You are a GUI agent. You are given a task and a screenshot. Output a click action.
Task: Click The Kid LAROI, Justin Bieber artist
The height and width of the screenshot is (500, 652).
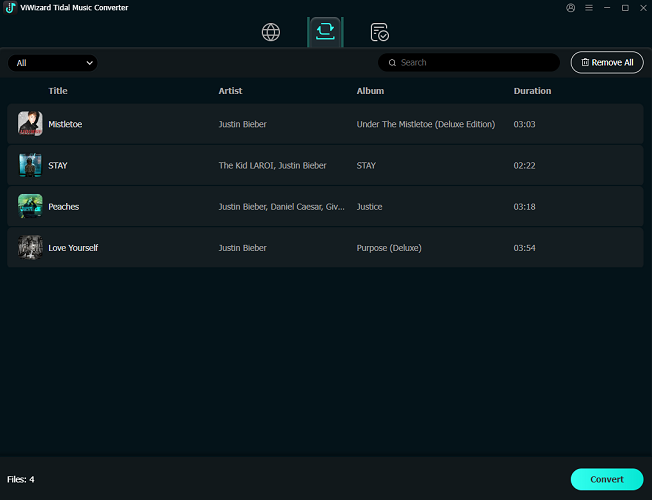pyautogui.click(x=272, y=166)
